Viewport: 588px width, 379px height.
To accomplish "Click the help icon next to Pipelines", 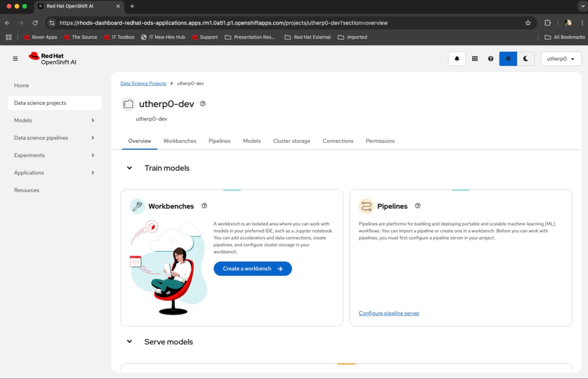I will click(x=417, y=206).
